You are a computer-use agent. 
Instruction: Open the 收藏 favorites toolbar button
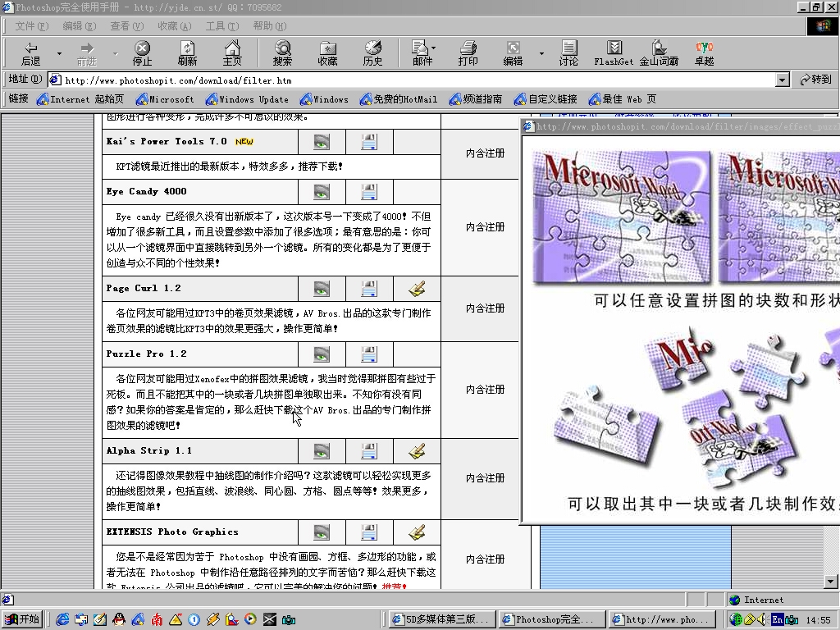327,53
